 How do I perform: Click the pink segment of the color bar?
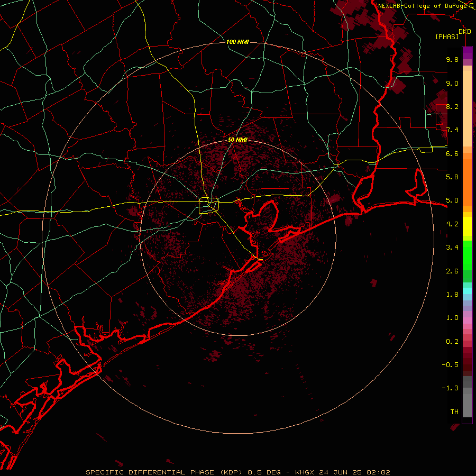[x=467, y=321]
